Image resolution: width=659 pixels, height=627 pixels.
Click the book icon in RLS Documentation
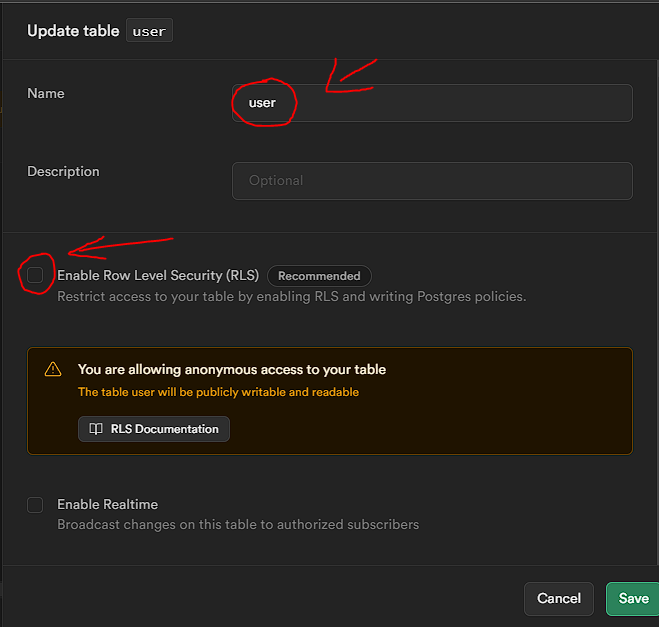[x=96, y=429]
